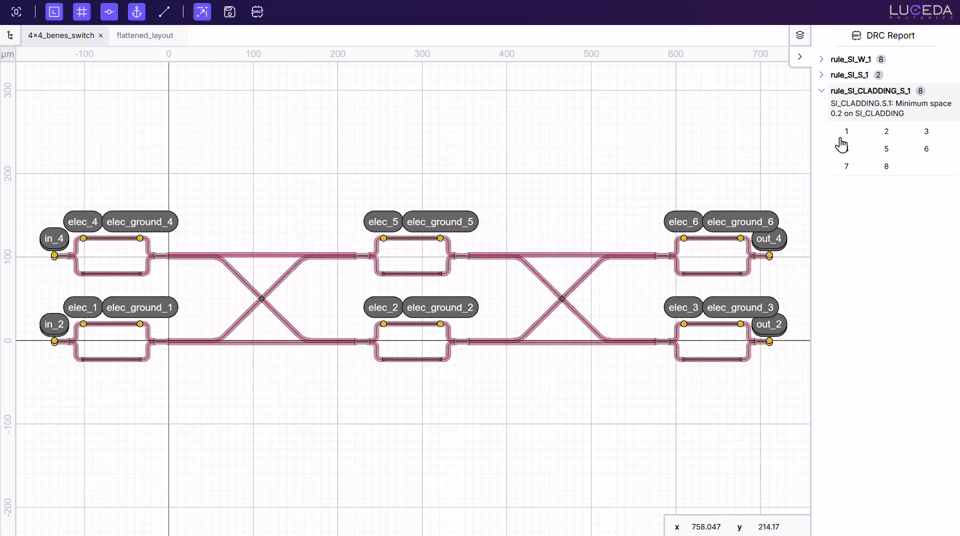Expand the rule_SI_S_1 entry
The height and width of the screenshot is (536, 960).
(x=822, y=75)
